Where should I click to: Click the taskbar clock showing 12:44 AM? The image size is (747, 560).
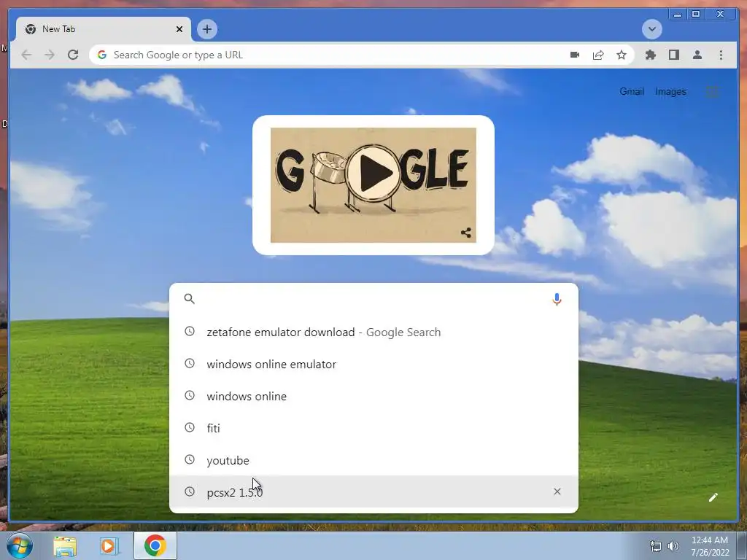click(710, 546)
